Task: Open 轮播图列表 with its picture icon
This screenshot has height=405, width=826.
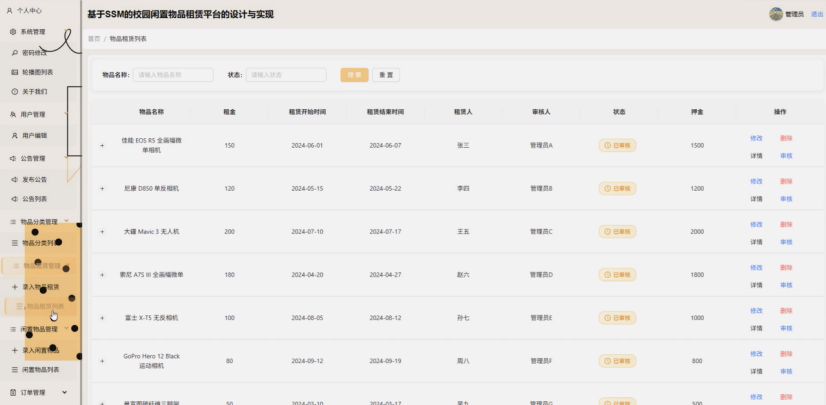Action: (x=15, y=72)
